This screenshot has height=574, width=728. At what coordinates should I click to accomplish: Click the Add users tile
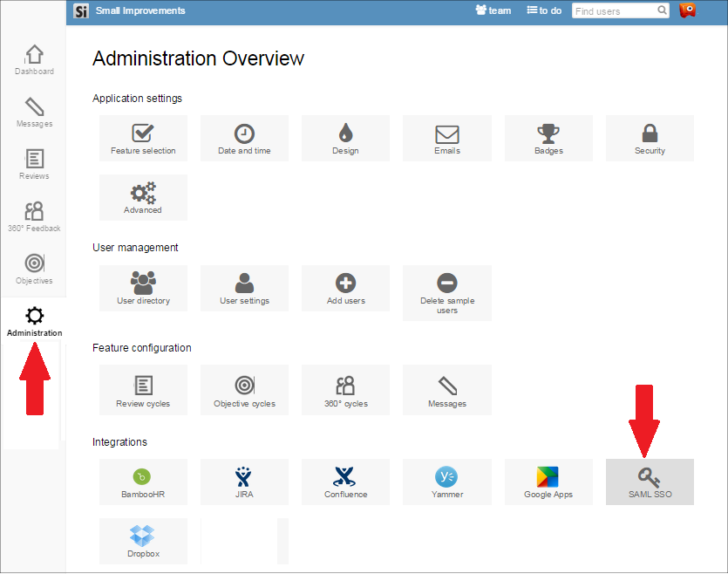tap(345, 289)
